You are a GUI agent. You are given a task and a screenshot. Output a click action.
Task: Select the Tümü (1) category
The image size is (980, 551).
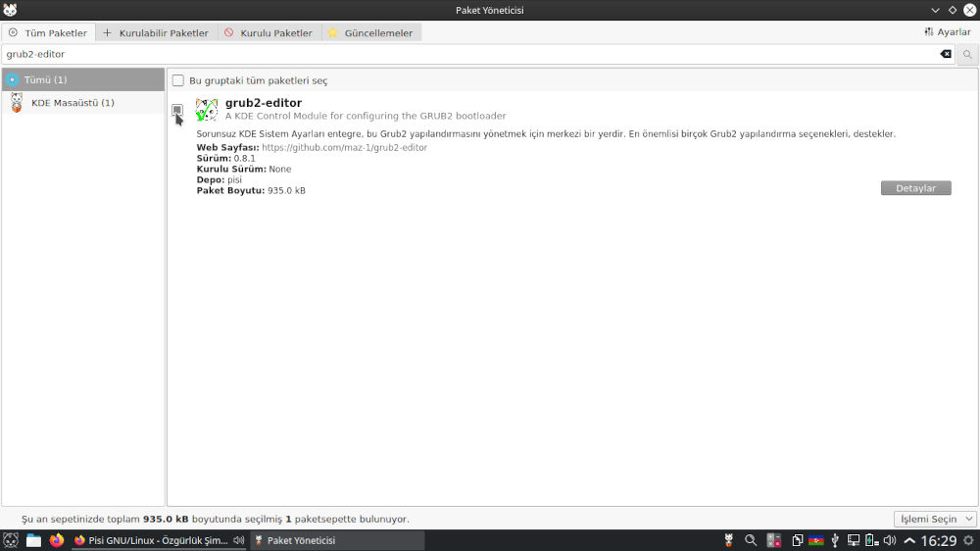coord(83,79)
